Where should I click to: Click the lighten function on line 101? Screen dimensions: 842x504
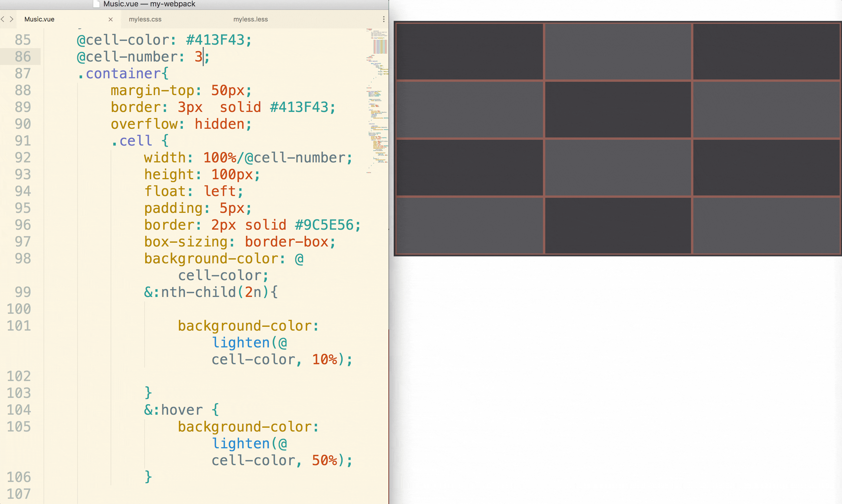pyautogui.click(x=241, y=343)
